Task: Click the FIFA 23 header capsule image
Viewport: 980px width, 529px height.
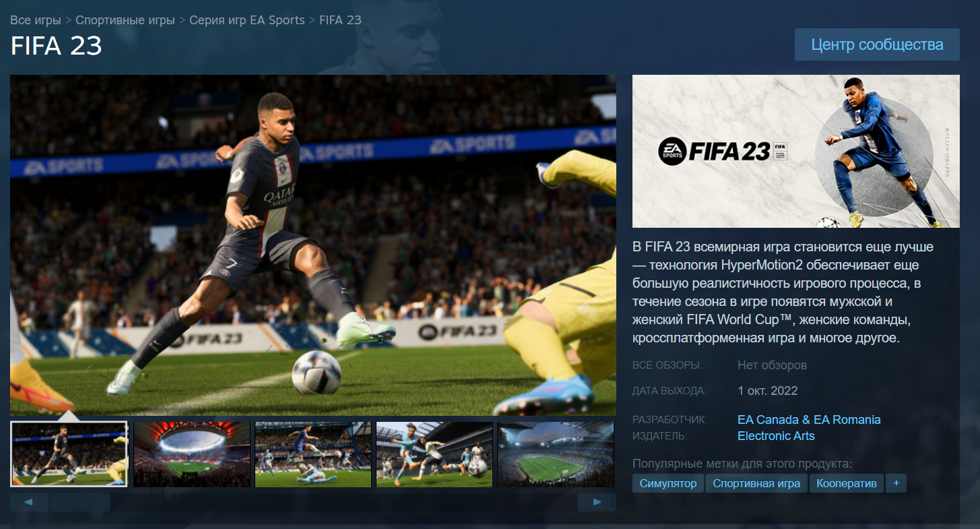Action: [x=796, y=151]
